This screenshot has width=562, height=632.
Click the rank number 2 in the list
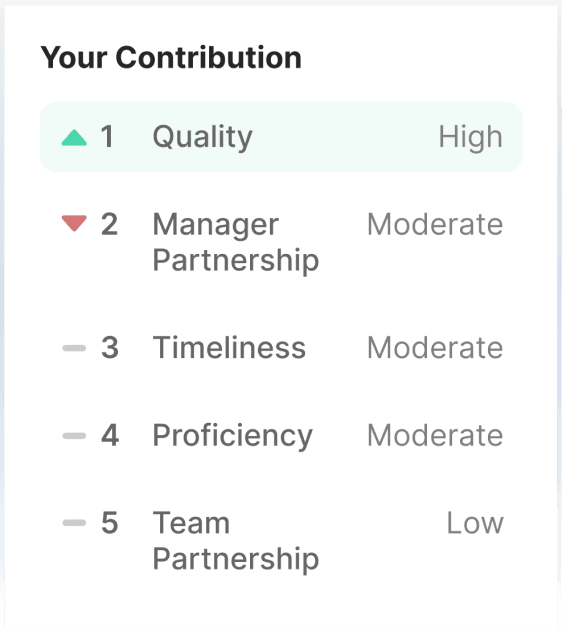click(x=109, y=224)
